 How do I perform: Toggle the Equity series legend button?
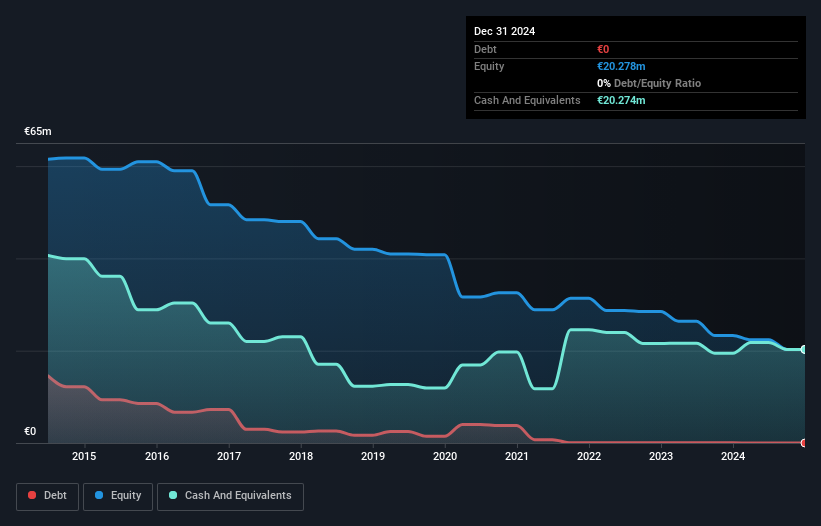coord(118,496)
